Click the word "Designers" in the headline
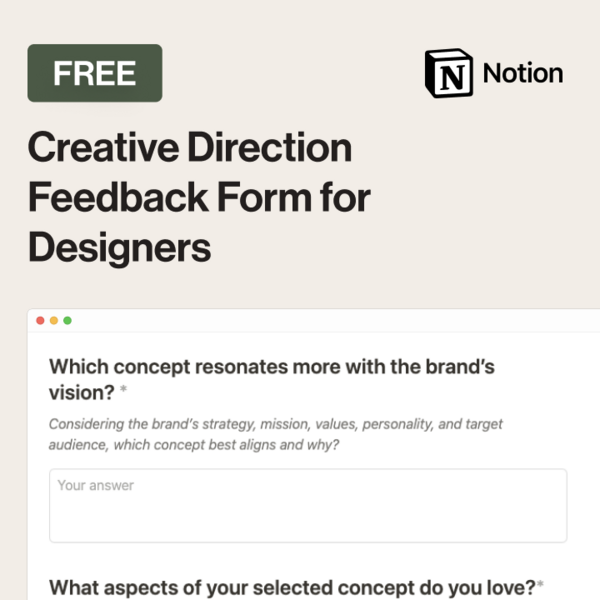The height and width of the screenshot is (600, 600). [x=119, y=248]
